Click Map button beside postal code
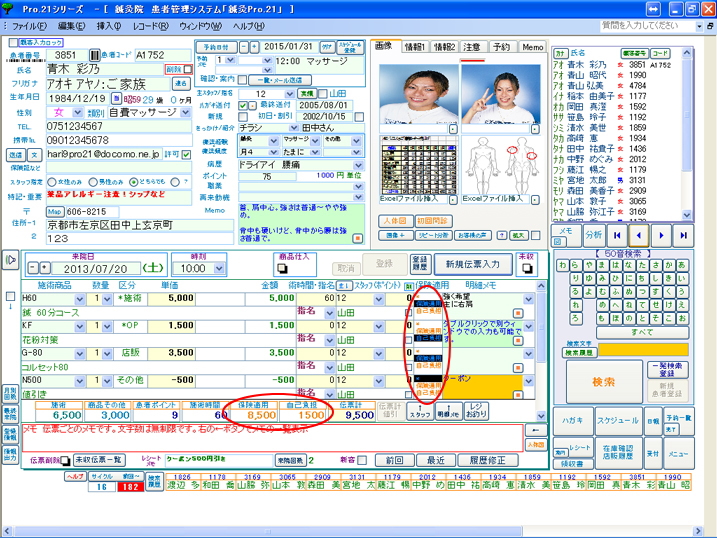This screenshot has width=717, height=538. point(54,212)
